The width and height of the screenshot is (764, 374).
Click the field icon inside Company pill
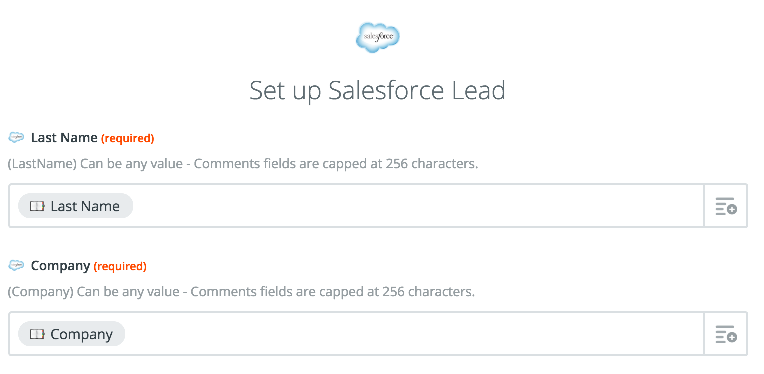click(37, 335)
